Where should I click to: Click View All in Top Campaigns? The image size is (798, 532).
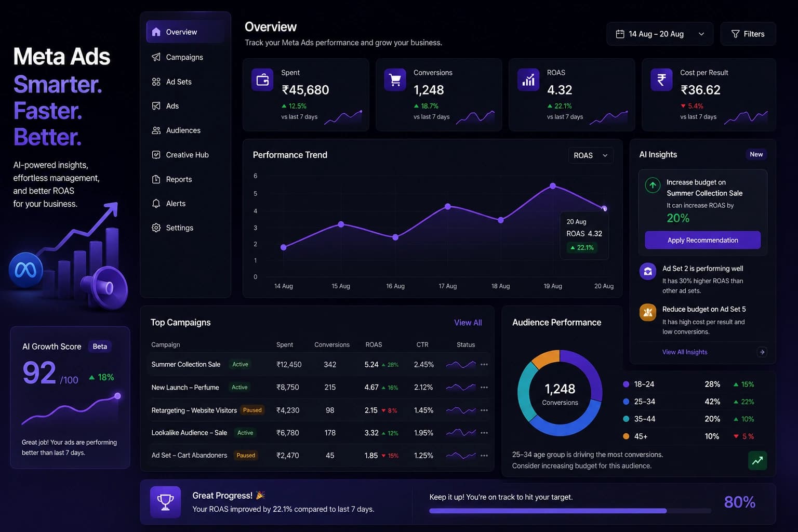468,323
